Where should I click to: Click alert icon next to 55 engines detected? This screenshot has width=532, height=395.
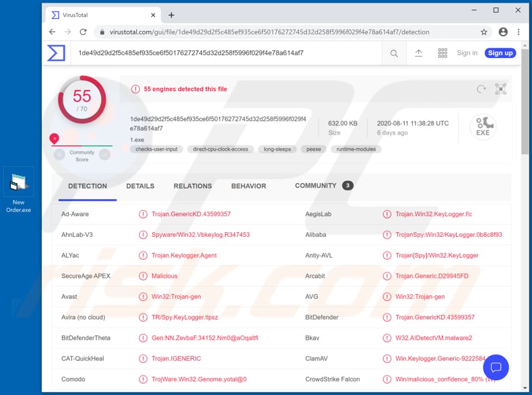pyautogui.click(x=135, y=89)
